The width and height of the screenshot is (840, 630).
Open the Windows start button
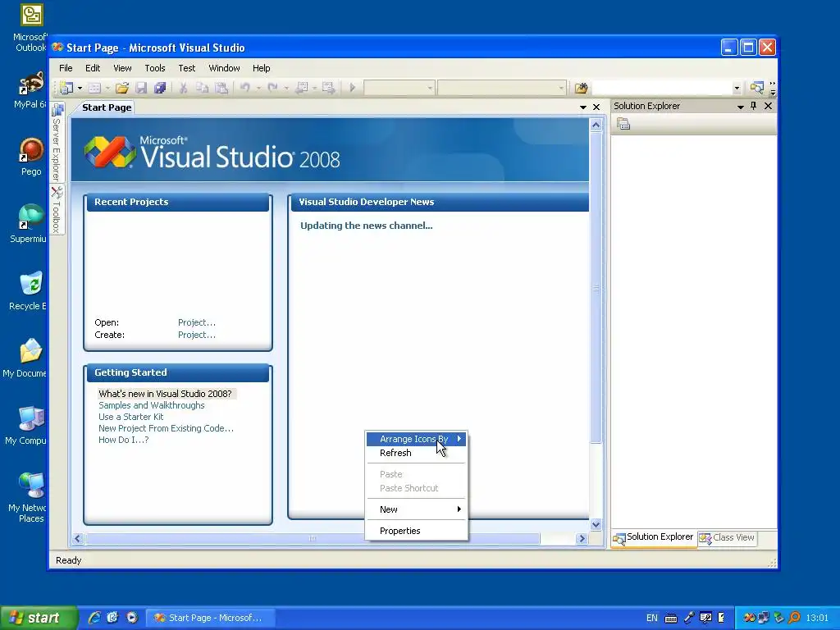38,618
